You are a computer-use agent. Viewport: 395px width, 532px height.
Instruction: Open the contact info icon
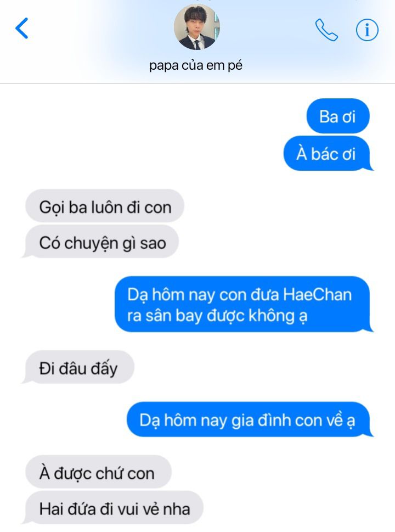367,30
